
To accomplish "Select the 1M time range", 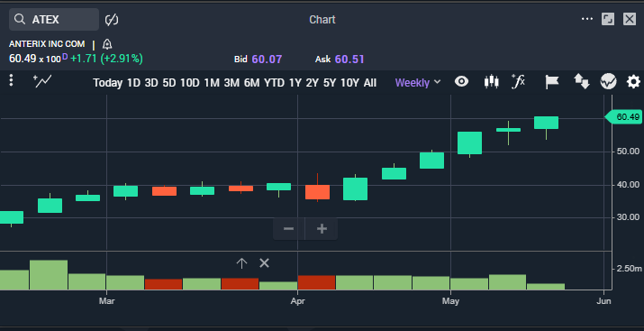I will pyautogui.click(x=212, y=83).
